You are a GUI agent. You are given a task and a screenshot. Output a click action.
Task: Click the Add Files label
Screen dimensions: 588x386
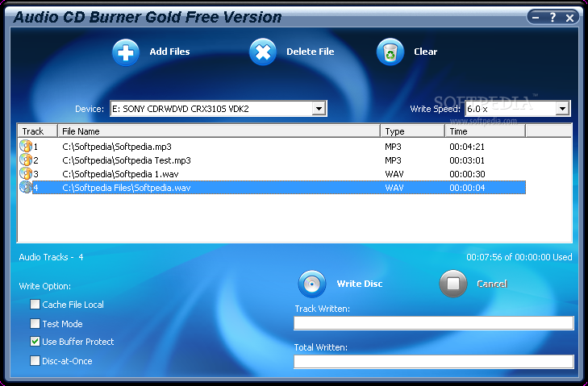[x=169, y=52]
